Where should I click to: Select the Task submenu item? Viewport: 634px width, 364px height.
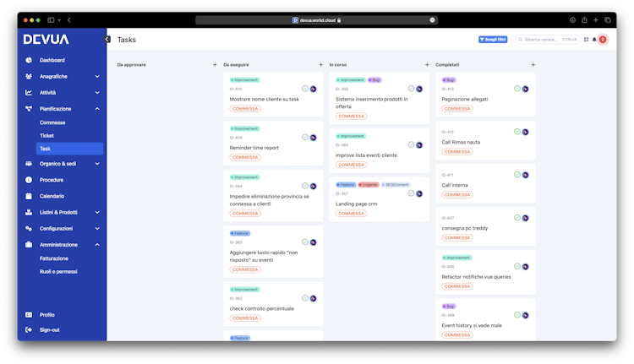coord(69,149)
